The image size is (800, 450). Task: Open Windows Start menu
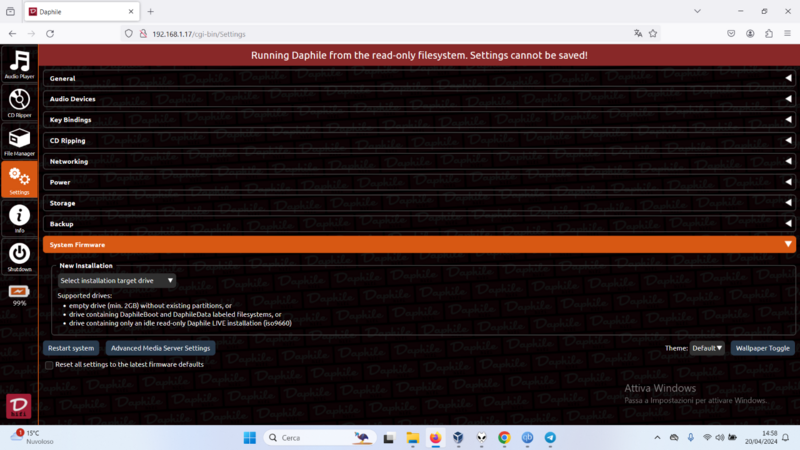coord(250,438)
